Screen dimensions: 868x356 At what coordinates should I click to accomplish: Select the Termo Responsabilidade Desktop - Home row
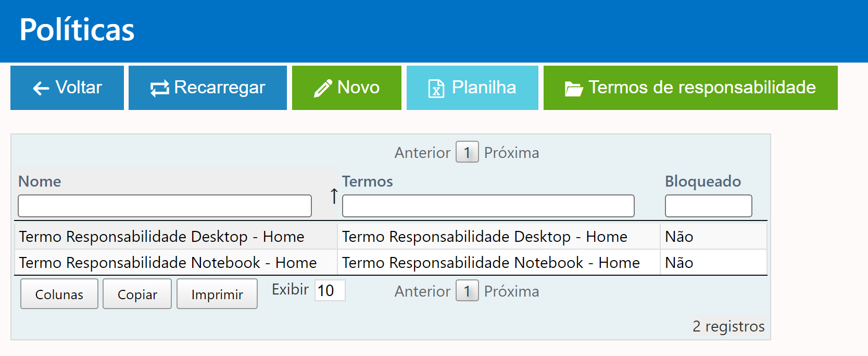(162, 237)
